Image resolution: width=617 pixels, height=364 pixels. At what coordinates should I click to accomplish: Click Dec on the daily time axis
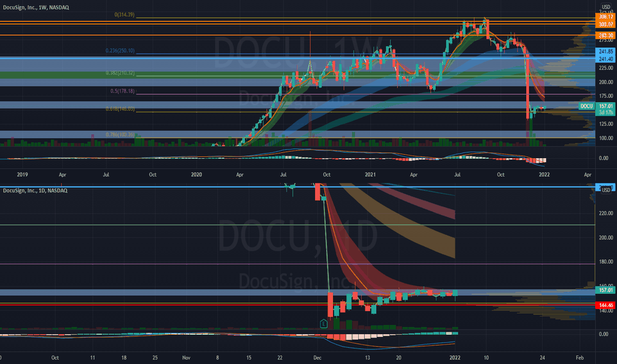pyautogui.click(x=317, y=357)
